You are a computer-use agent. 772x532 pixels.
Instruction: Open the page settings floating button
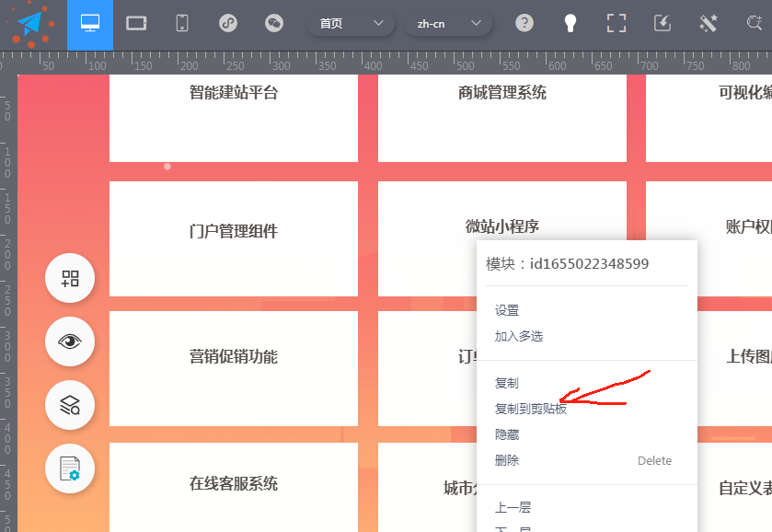pos(70,468)
